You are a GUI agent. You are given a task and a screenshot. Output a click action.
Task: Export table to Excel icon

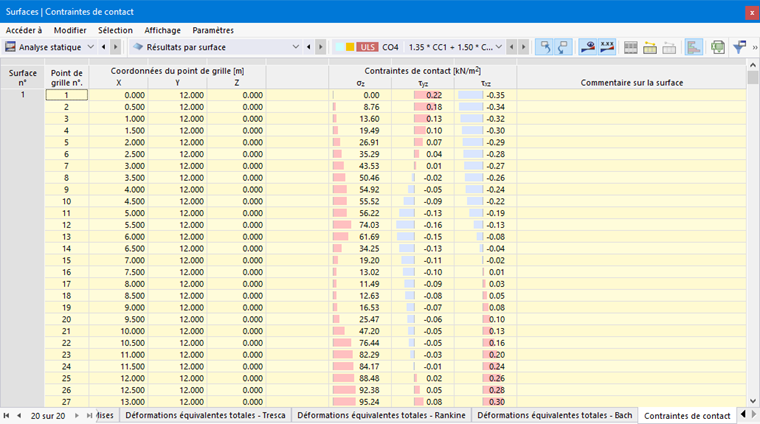tap(718, 47)
